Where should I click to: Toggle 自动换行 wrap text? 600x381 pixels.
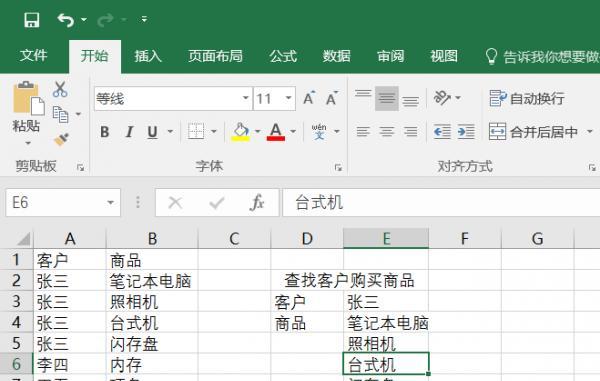(x=527, y=98)
